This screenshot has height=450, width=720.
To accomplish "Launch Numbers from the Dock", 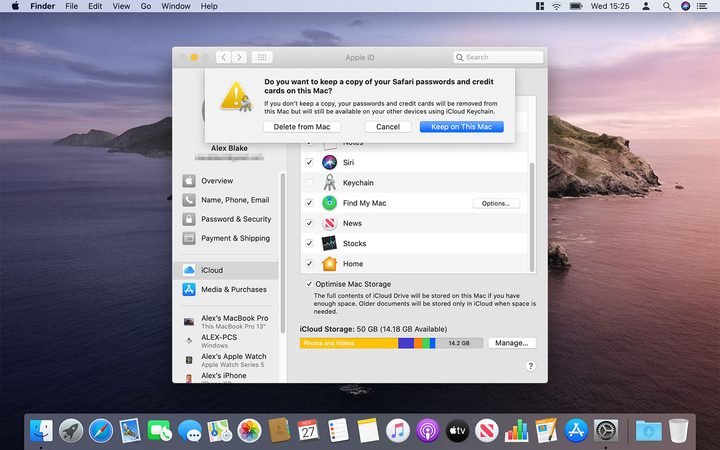I will 517,431.
